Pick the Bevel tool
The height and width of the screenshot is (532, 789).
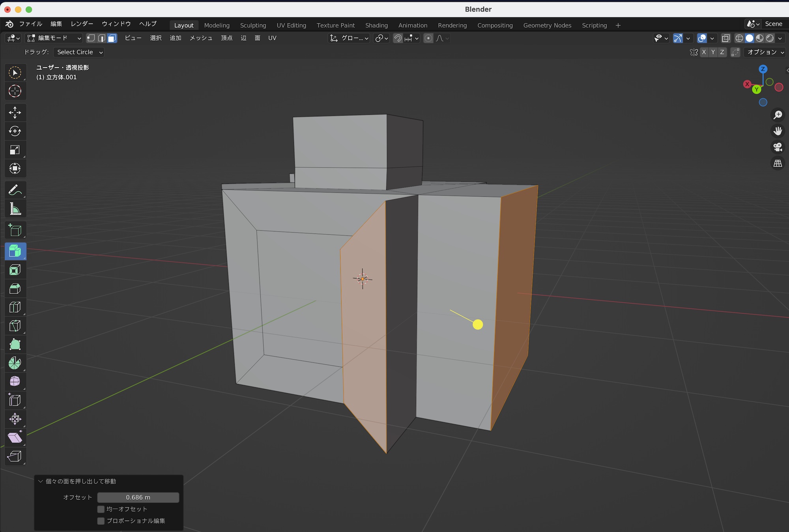[x=15, y=289]
